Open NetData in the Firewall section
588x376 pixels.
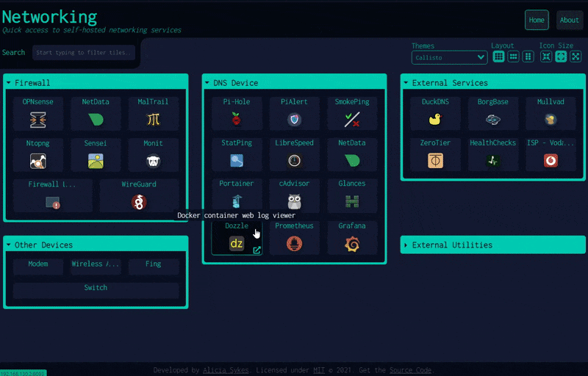(x=96, y=114)
